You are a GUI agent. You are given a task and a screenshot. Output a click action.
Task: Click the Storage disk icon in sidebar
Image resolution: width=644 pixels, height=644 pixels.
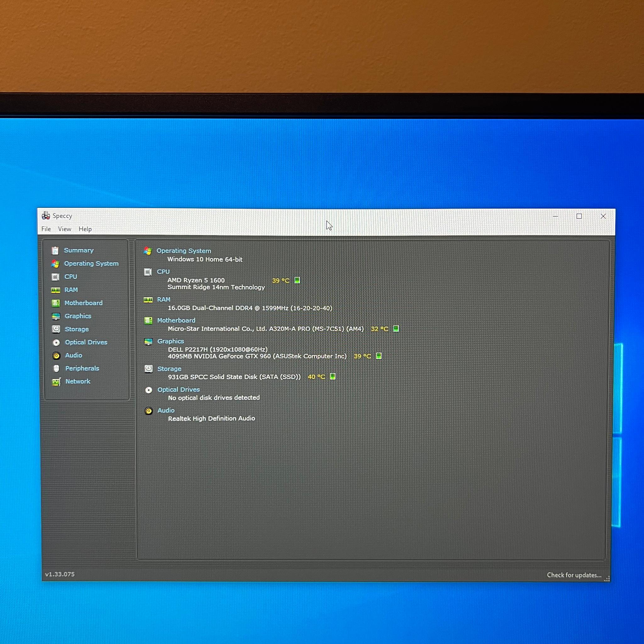point(56,329)
